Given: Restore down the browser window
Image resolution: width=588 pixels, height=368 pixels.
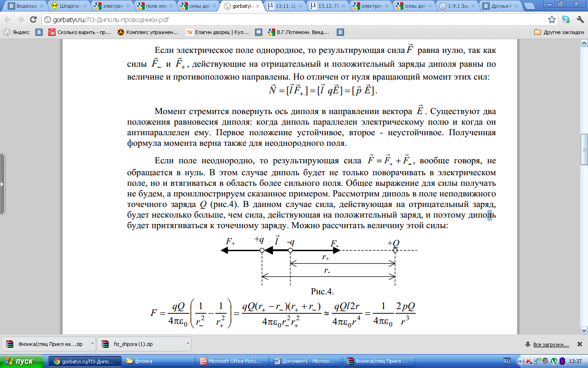Looking at the screenshot, I should tap(561, 4).
